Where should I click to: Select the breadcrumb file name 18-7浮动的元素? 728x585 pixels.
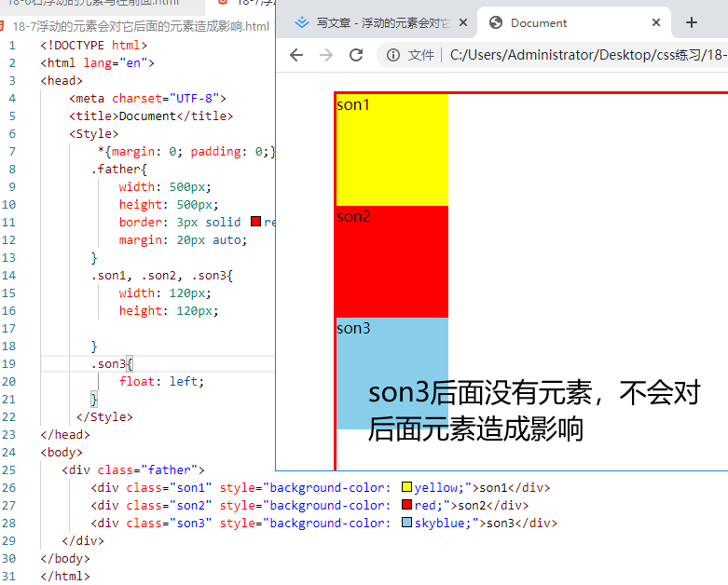[x=141, y=26]
